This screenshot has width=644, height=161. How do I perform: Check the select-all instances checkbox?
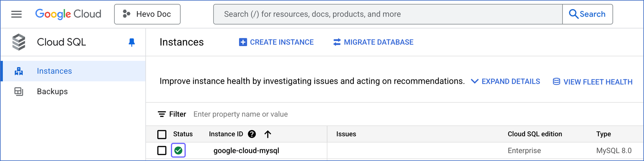[162, 134]
